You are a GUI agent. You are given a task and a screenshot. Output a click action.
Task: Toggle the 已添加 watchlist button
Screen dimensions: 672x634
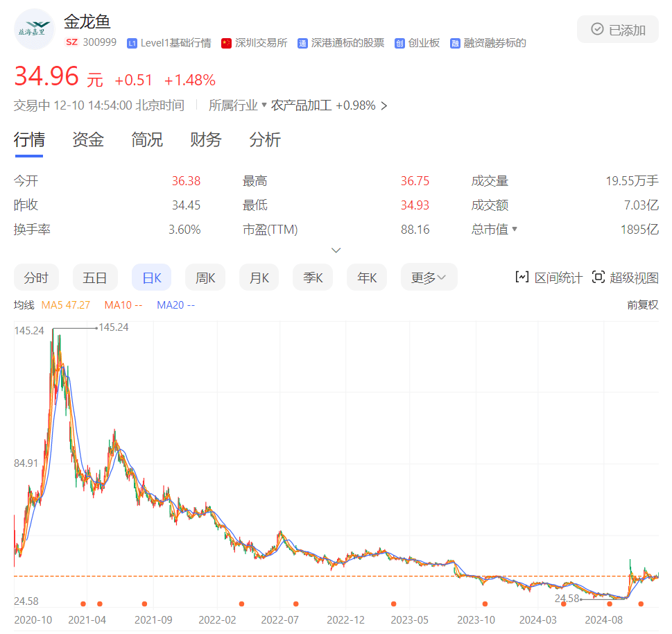click(x=618, y=29)
